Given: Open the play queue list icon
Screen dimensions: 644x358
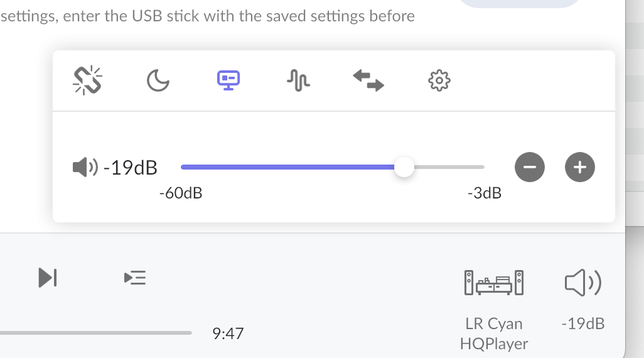Looking at the screenshot, I should [135, 278].
